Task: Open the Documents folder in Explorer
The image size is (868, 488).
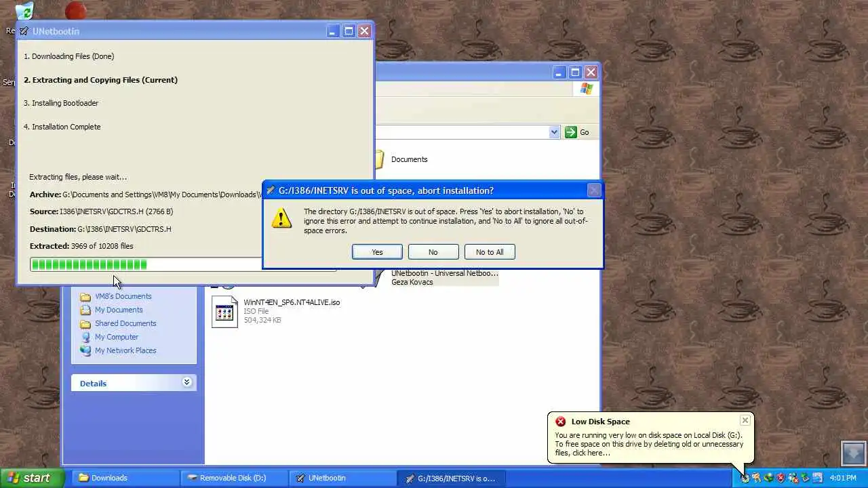Action: pos(409,159)
